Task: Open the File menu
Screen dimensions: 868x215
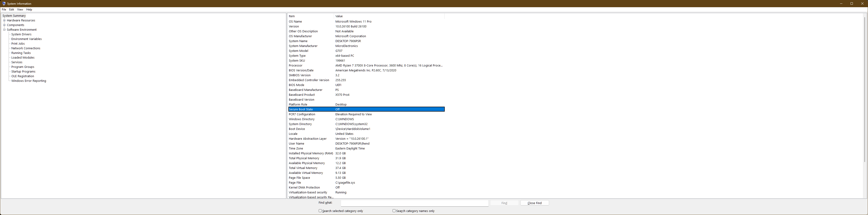Action: tap(4, 10)
